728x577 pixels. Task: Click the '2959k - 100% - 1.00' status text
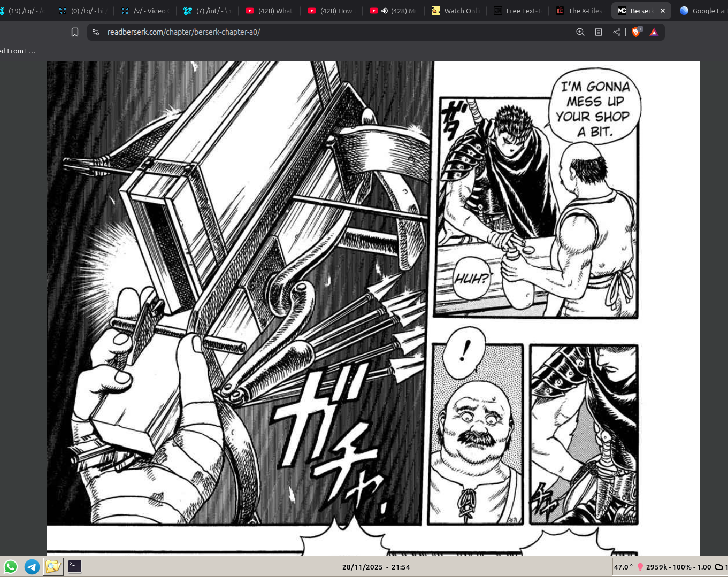pyautogui.click(x=678, y=567)
